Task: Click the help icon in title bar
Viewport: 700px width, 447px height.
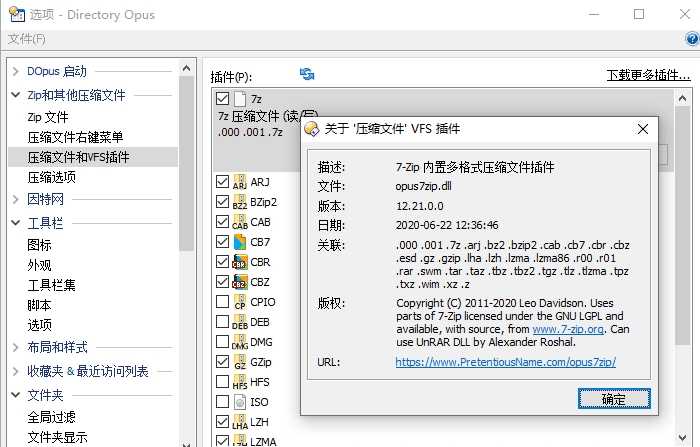Action: [692, 38]
